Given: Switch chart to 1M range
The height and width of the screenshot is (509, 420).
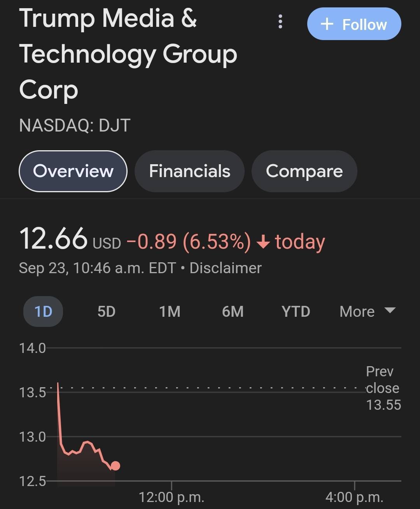Looking at the screenshot, I should coord(170,311).
